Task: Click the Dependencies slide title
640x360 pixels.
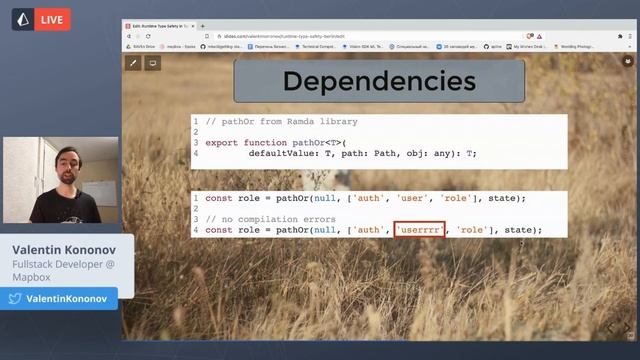Action: (379, 81)
